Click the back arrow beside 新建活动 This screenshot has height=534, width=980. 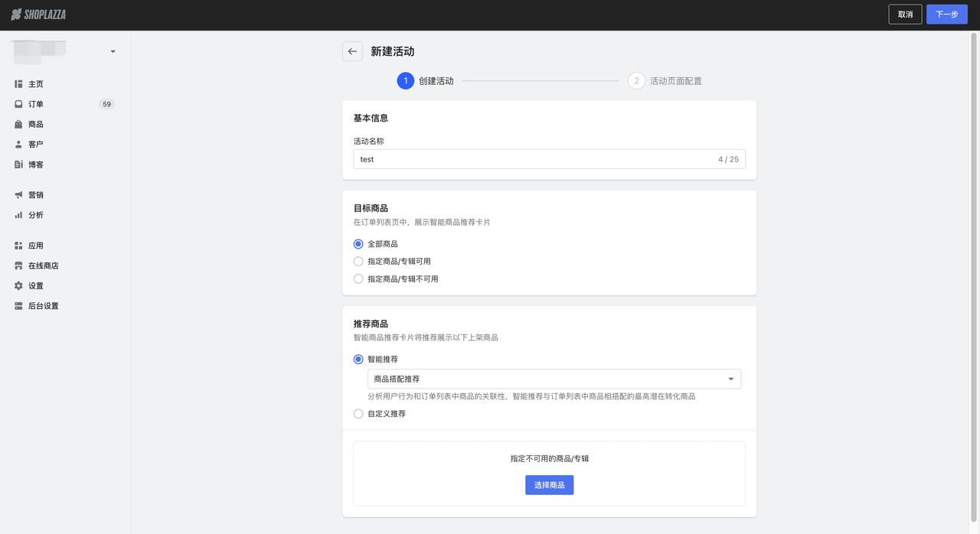pos(352,51)
